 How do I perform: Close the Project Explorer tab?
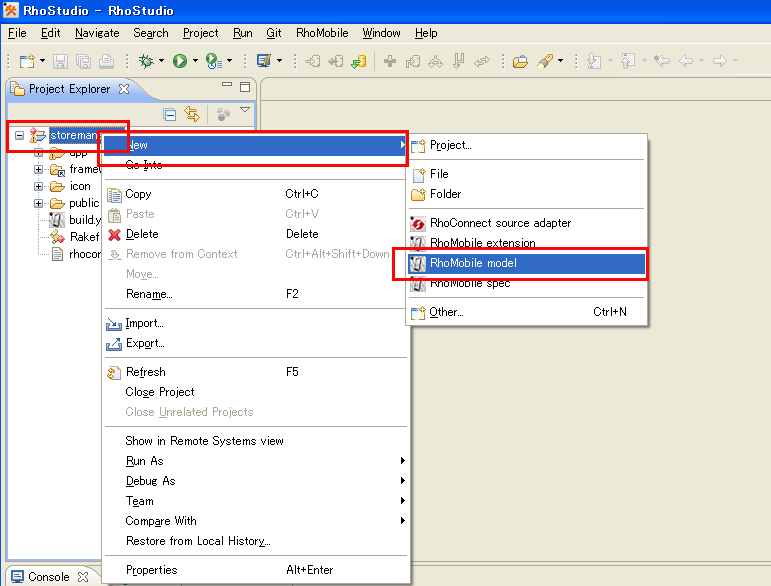pyautogui.click(x=124, y=89)
